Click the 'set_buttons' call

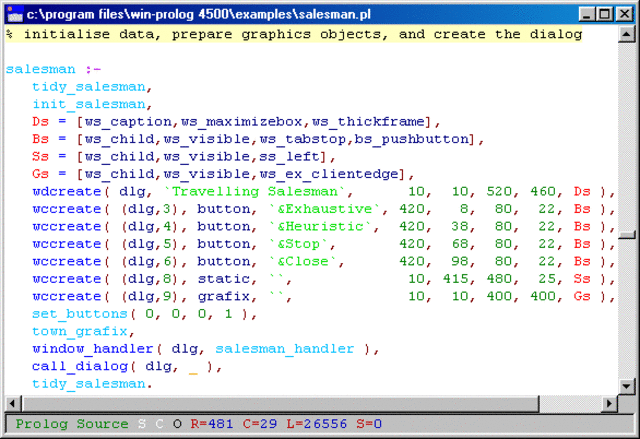[x=80, y=314]
